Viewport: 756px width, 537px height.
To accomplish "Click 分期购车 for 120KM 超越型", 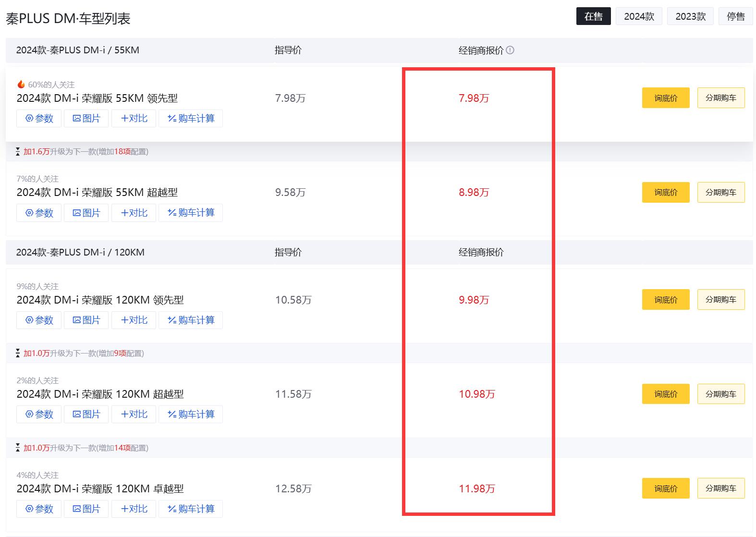I will coord(720,394).
